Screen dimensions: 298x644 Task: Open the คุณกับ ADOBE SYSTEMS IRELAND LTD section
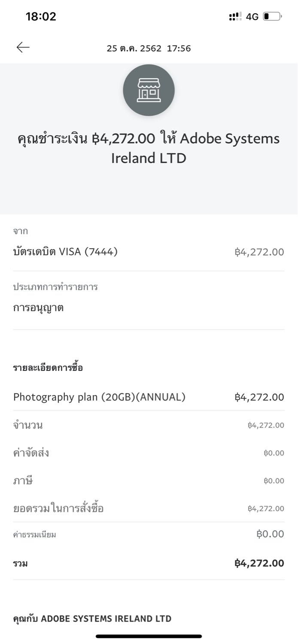pos(92,619)
